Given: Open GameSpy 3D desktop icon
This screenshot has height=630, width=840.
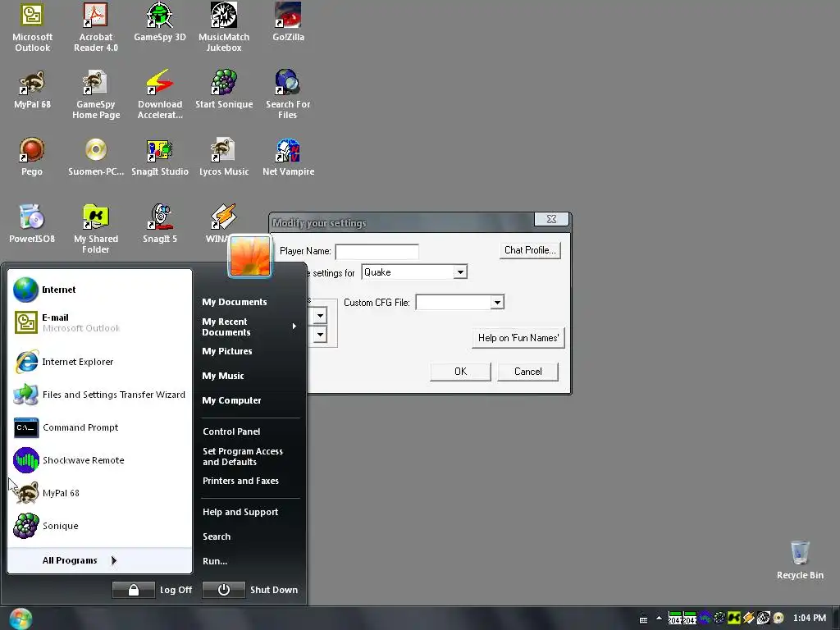Looking at the screenshot, I should [160, 22].
